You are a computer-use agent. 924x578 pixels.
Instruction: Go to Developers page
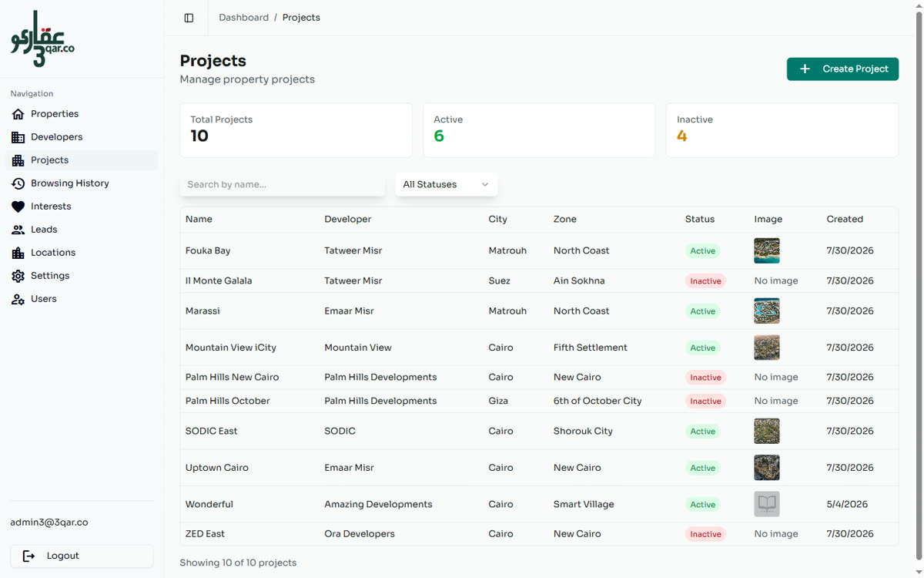point(82,137)
